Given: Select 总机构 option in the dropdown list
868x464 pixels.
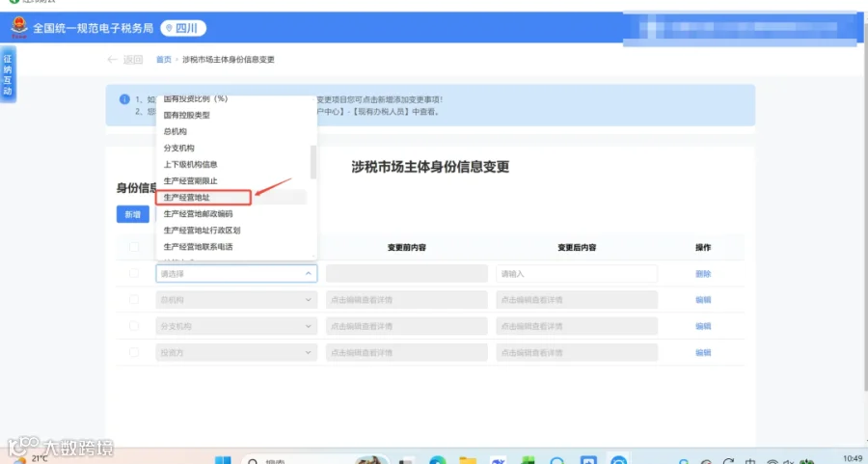Looking at the screenshot, I should coord(175,132).
